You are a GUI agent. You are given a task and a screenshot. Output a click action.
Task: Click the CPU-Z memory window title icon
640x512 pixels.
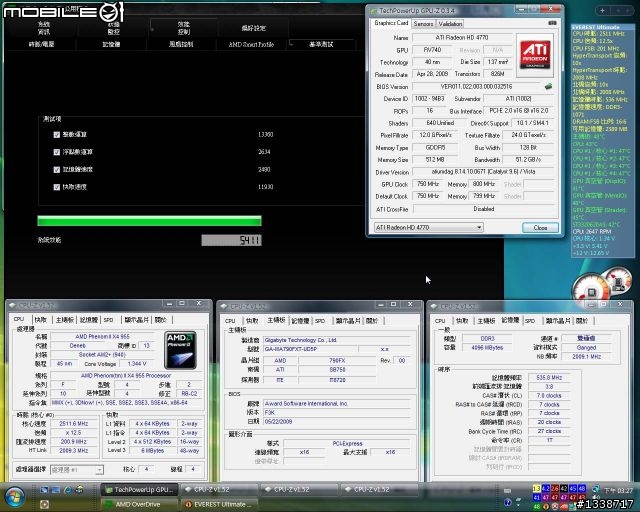coord(434,306)
